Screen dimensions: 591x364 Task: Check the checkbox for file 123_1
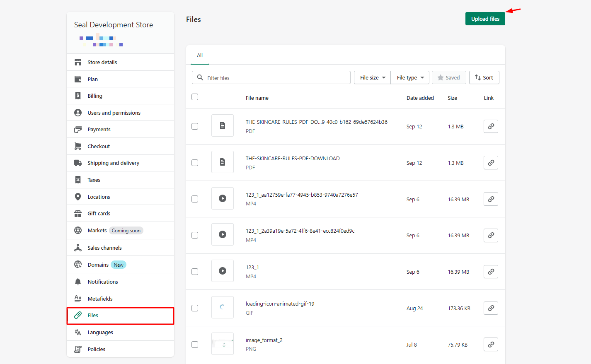[195, 272]
